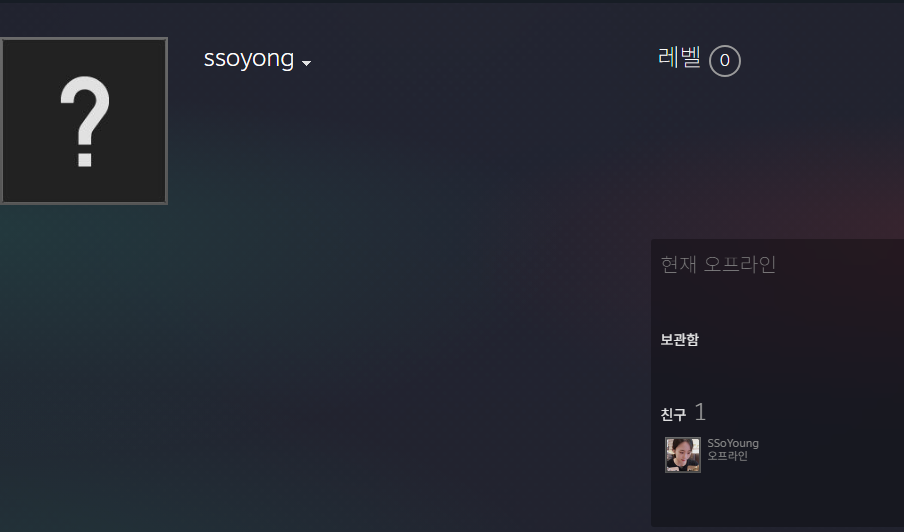Viewport: 904px width, 532px height.
Task: Click the 오프라인 status under SSoYoung
Action: pos(728,456)
